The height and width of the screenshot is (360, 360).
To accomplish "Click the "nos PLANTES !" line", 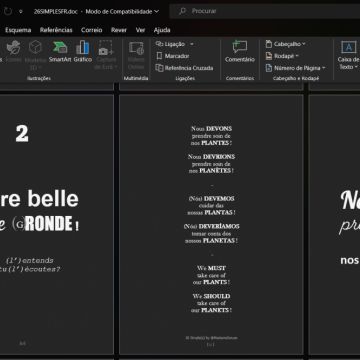I will pyautogui.click(x=211, y=143).
